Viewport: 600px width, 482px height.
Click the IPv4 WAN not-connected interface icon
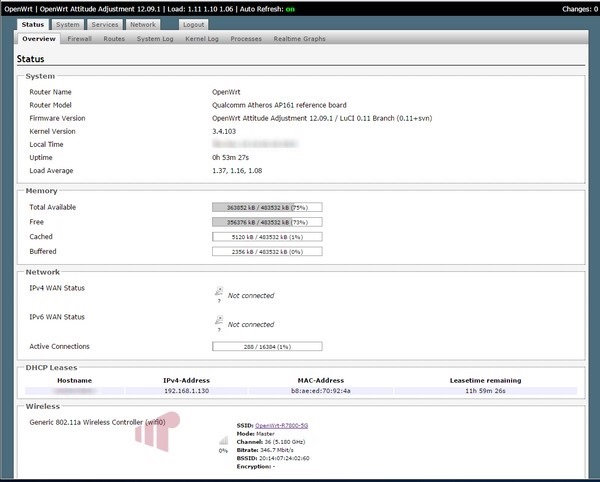[x=219, y=292]
